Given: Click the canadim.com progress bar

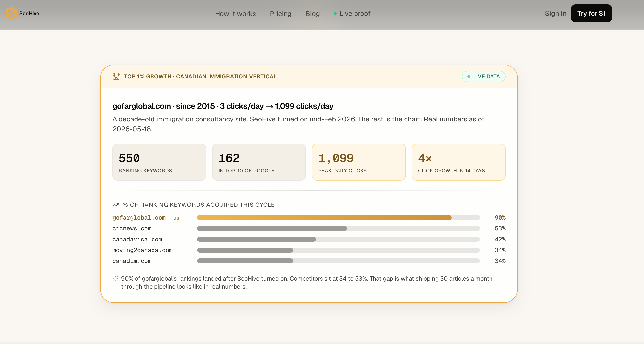Looking at the screenshot, I should (338, 261).
